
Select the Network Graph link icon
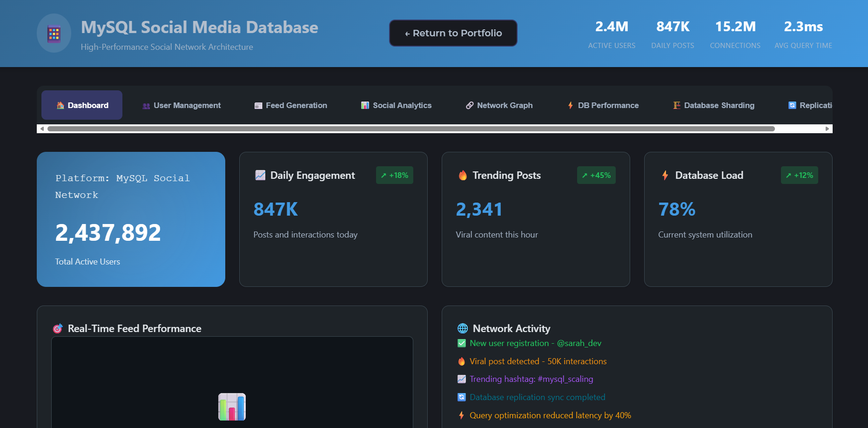point(469,105)
